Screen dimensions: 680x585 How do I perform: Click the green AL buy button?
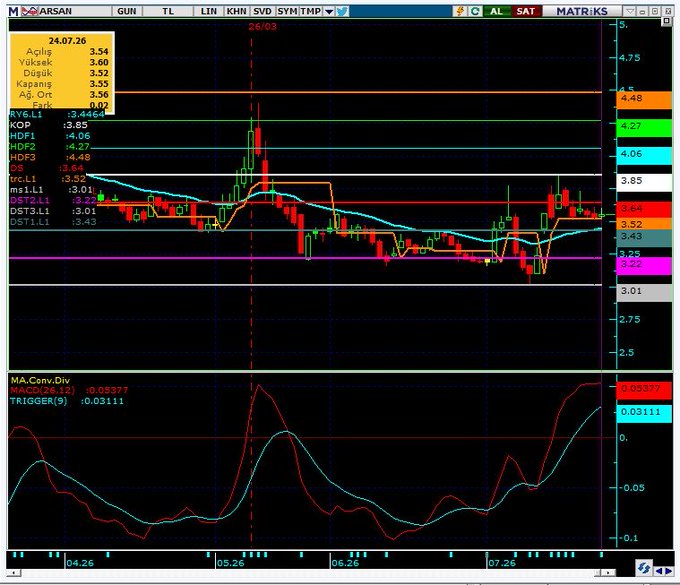pyautogui.click(x=496, y=11)
